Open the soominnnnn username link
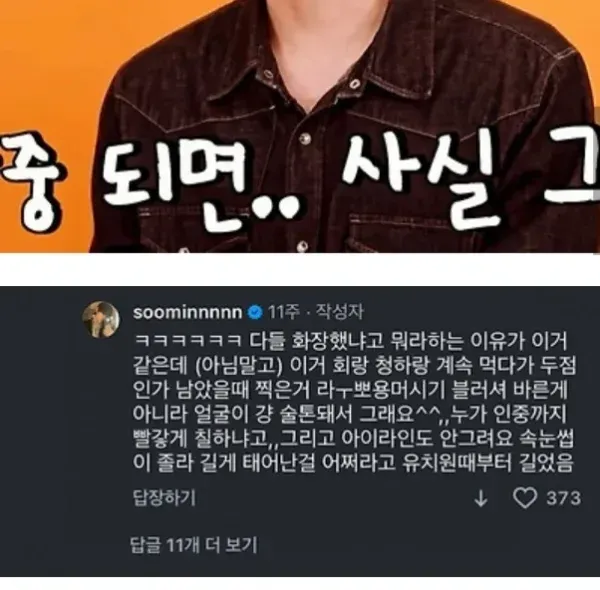This screenshot has width=600, height=590. pos(188,313)
